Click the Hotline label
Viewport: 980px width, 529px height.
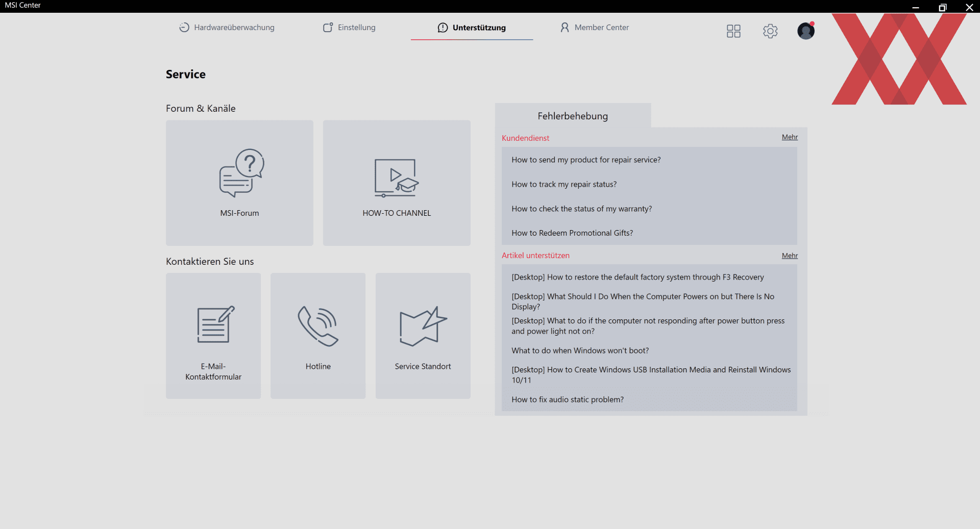(x=318, y=366)
